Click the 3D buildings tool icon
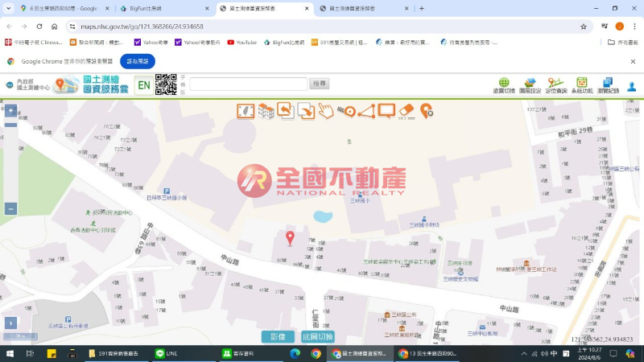The height and width of the screenshot is (362, 644). click(x=266, y=110)
